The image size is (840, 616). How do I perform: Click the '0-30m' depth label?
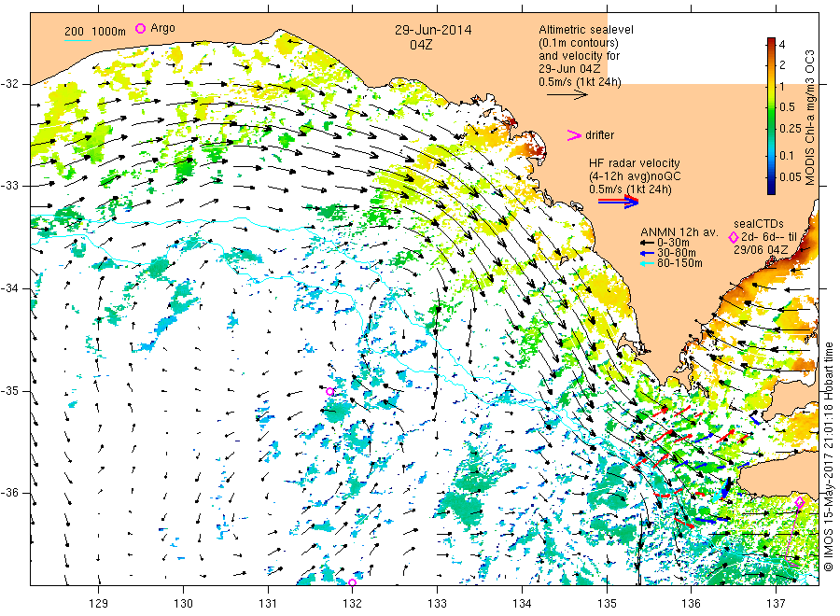coord(673,243)
